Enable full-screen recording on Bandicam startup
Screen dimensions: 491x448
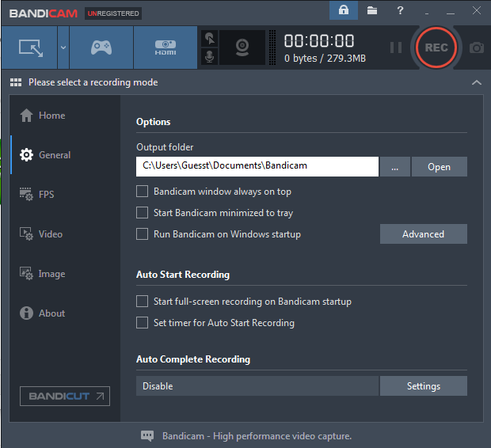pos(143,301)
